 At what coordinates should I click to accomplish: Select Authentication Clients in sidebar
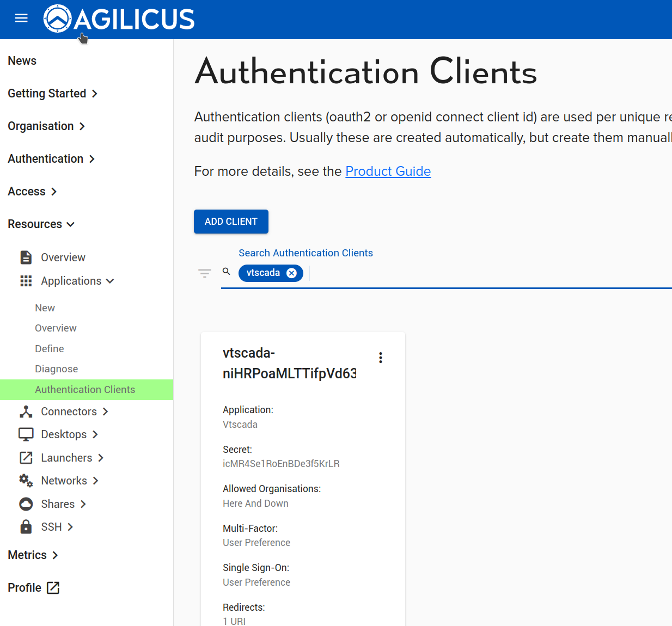tap(85, 390)
